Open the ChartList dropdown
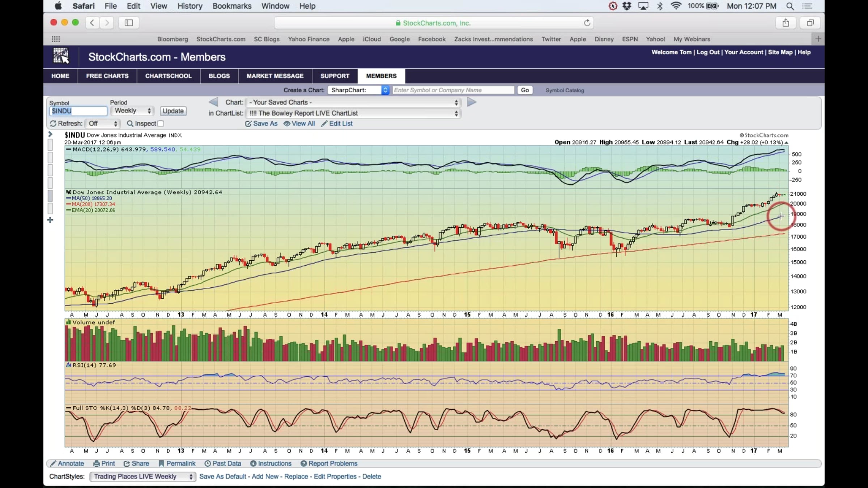 pos(353,113)
